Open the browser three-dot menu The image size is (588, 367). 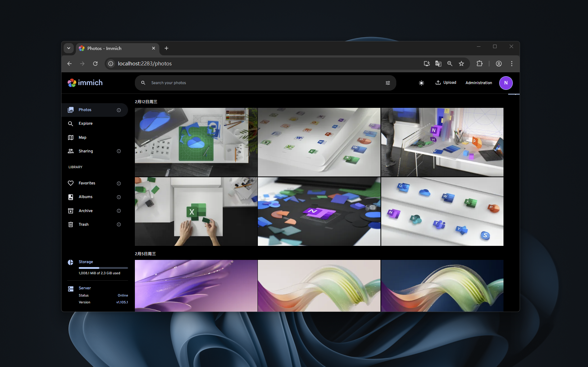tap(512, 64)
